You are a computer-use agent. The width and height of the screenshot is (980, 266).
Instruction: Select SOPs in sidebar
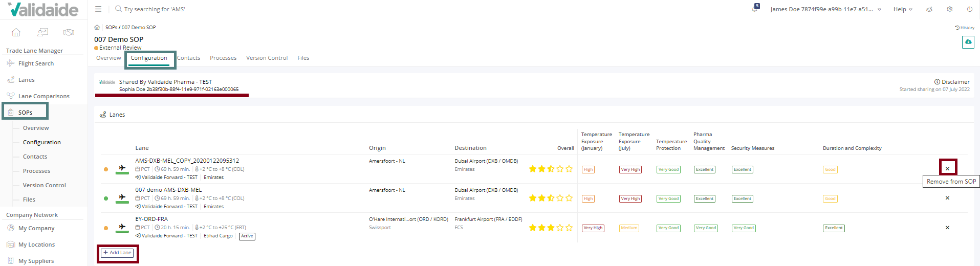tap(25, 112)
